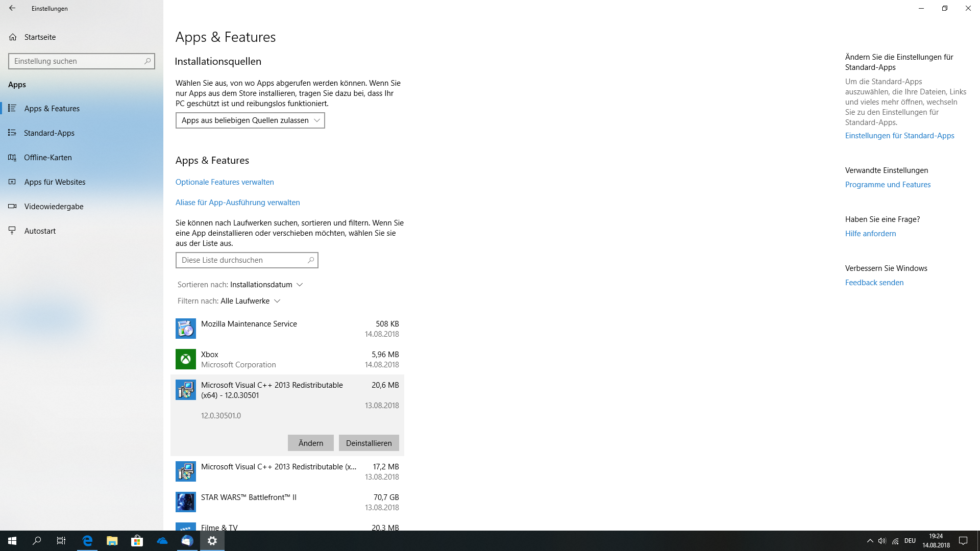Click the Mozilla Maintenance Service icon
This screenshot has width=980, height=551.
(x=185, y=329)
